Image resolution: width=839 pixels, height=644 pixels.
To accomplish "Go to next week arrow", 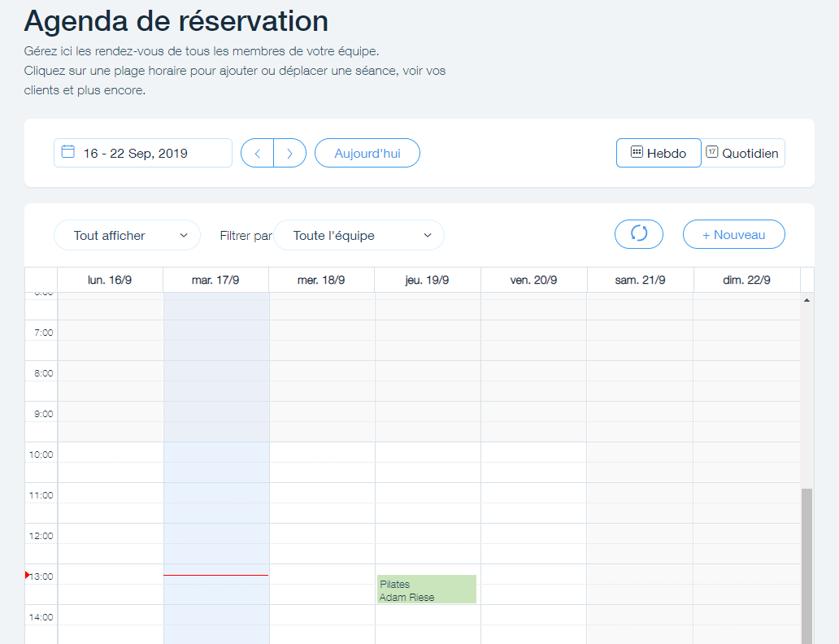I will [x=290, y=153].
